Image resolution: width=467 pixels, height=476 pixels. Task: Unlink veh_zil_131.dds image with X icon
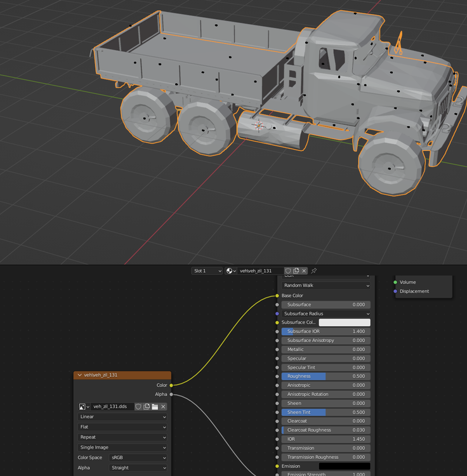[x=163, y=407]
